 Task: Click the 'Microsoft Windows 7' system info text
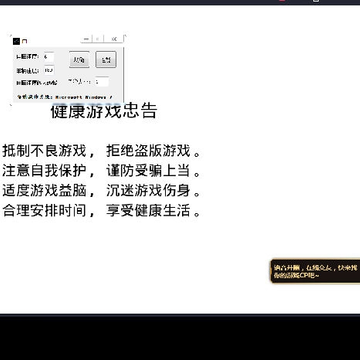pyautogui.click(x=84, y=97)
